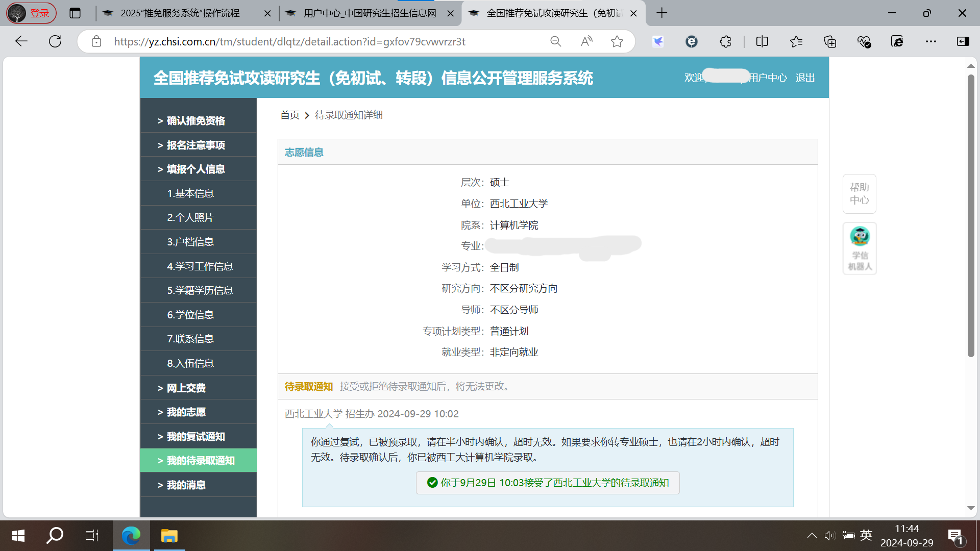Expand 我的复试通知 sidebar section
Screen dimensions: 980x551
click(199, 436)
